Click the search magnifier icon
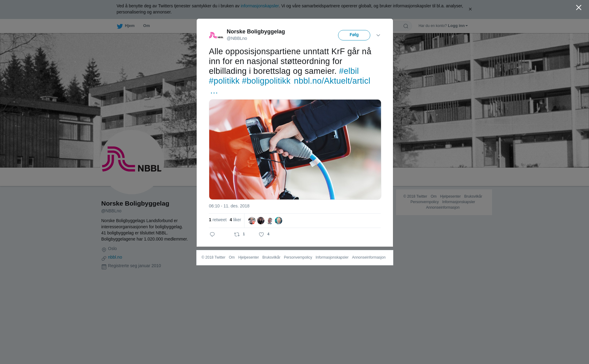 [x=406, y=26]
